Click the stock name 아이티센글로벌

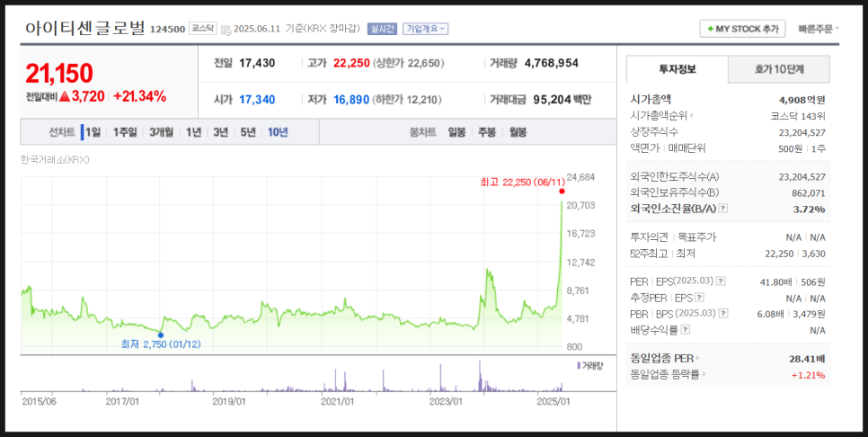(84, 28)
